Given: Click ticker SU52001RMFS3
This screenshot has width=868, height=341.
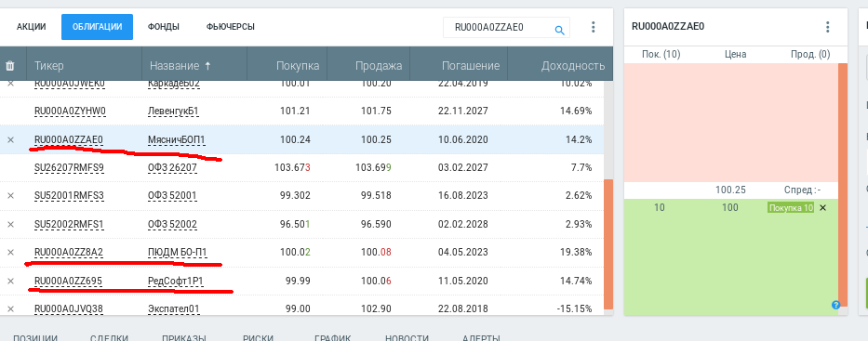Looking at the screenshot, I should click(x=69, y=196).
